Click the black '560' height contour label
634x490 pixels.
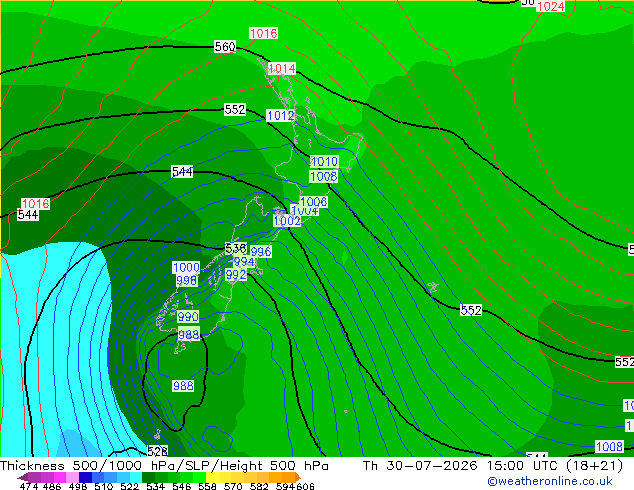[x=225, y=46]
